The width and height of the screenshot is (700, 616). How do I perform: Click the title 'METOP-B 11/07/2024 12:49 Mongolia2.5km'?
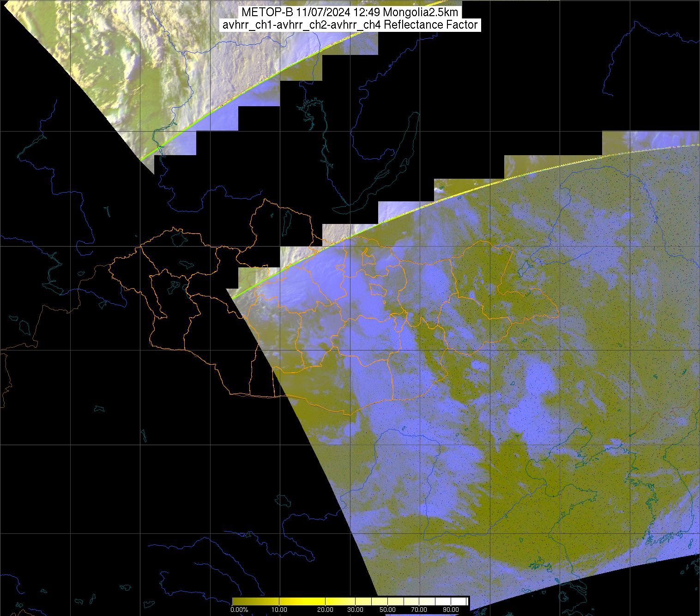[x=350, y=13]
